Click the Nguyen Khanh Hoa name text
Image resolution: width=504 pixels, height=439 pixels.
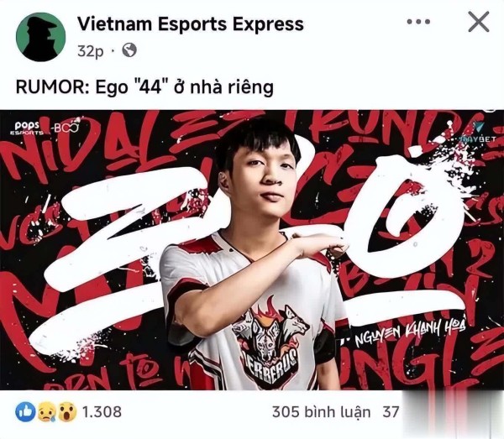(409, 333)
